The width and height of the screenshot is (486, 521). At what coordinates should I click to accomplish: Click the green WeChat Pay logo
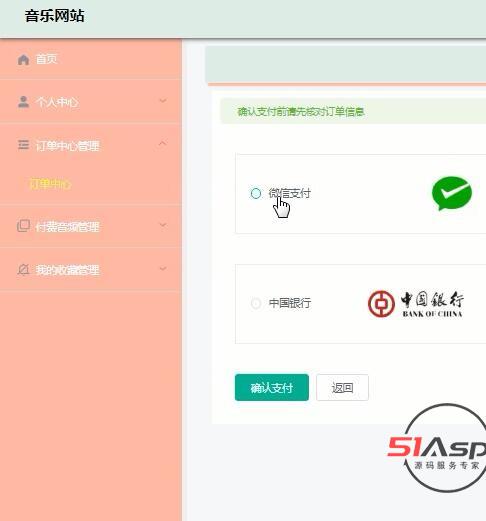(452, 193)
